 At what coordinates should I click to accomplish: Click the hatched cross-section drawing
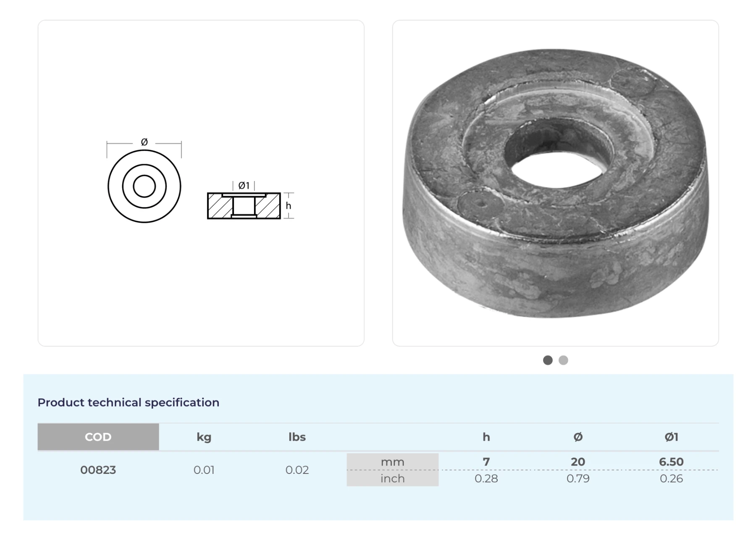244,206
